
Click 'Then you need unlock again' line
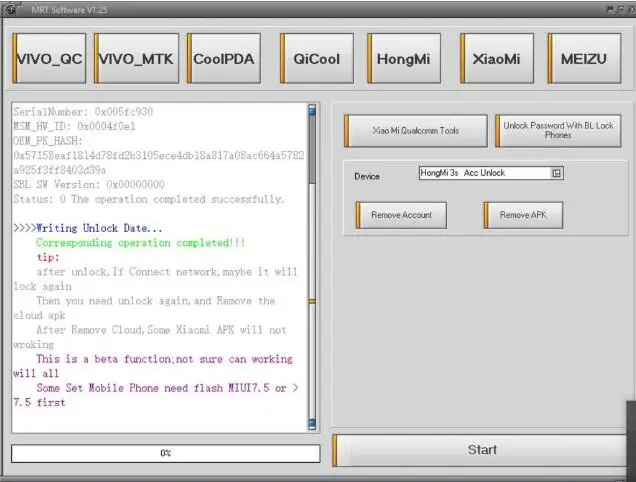tap(156, 301)
